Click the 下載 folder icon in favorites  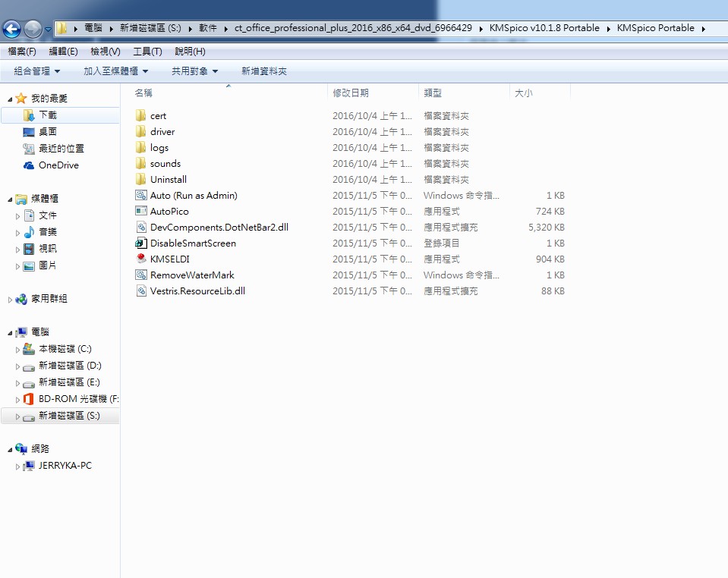[x=29, y=115]
